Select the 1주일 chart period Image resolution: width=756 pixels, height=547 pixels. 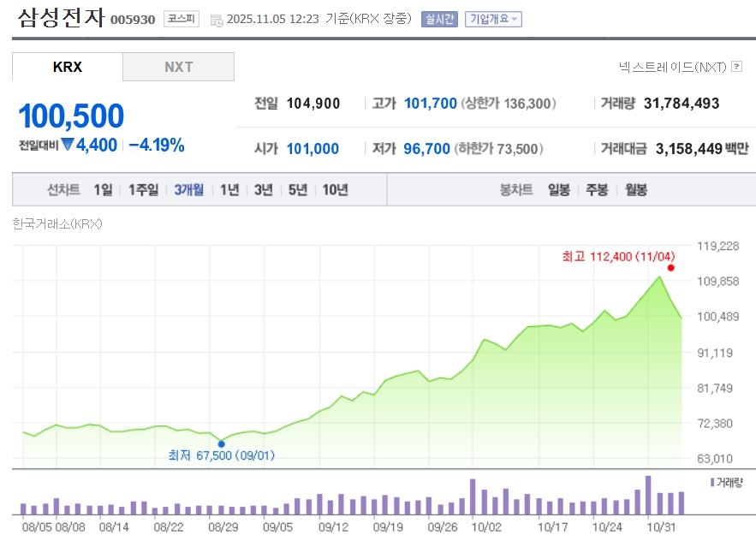tap(143, 190)
